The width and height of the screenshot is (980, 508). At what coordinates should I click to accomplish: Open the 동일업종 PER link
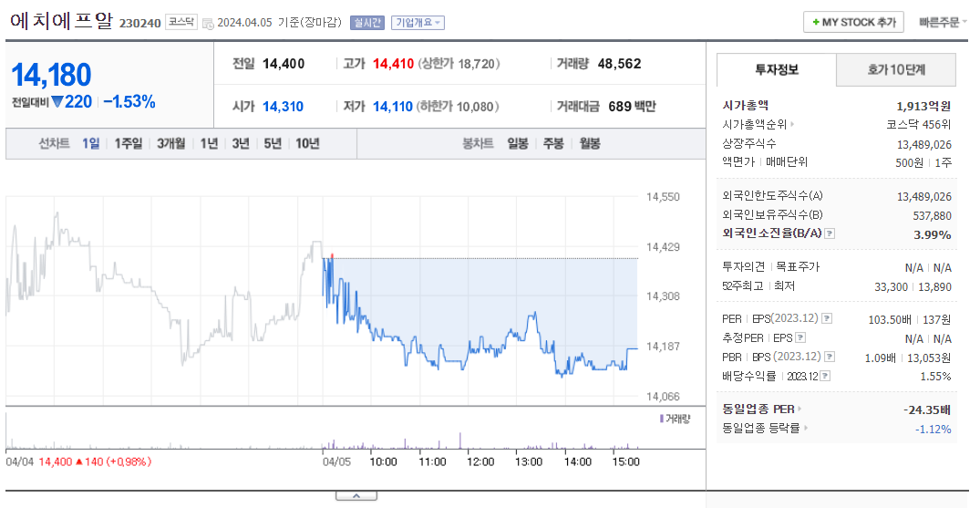(758, 410)
